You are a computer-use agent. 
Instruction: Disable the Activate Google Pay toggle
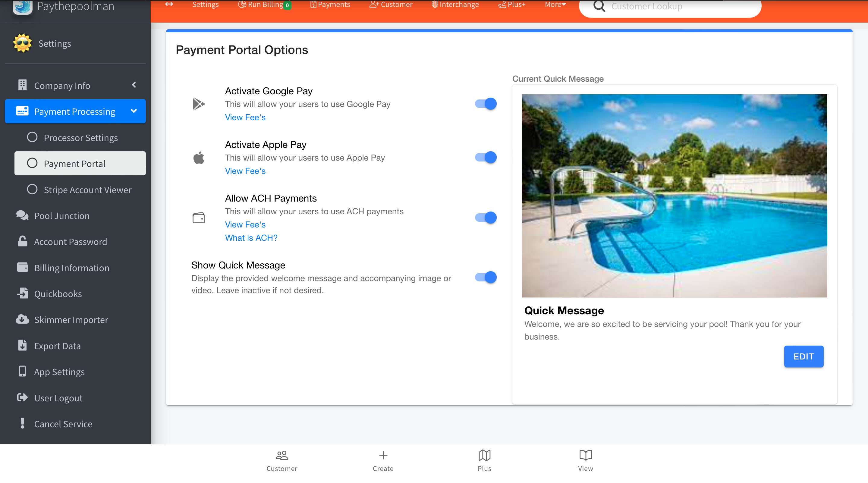tap(486, 104)
